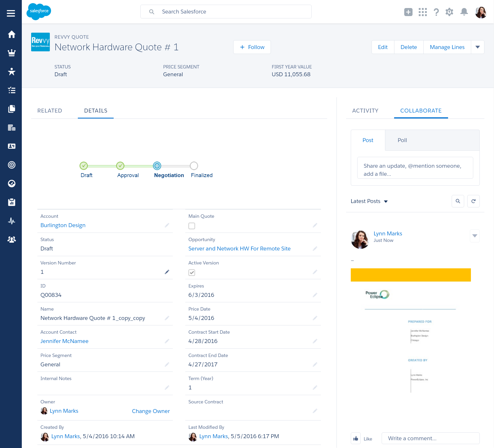Refresh the feed posts
Viewport: 494px width, 448px height.
[x=473, y=201]
